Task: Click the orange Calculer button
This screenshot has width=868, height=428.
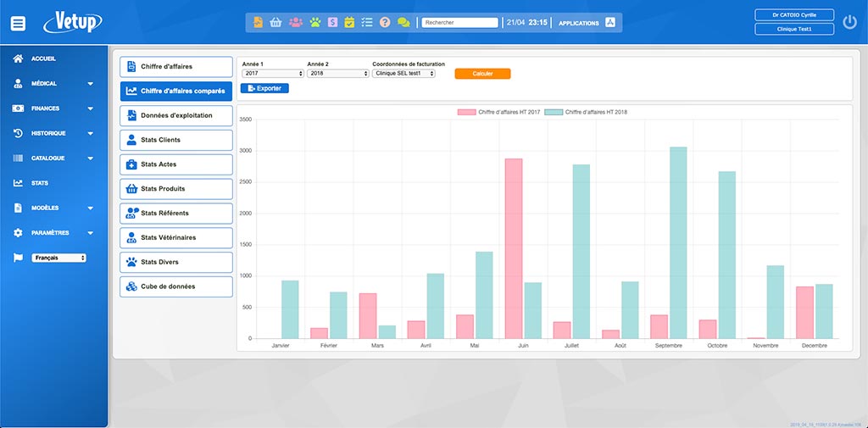Action: tap(482, 74)
